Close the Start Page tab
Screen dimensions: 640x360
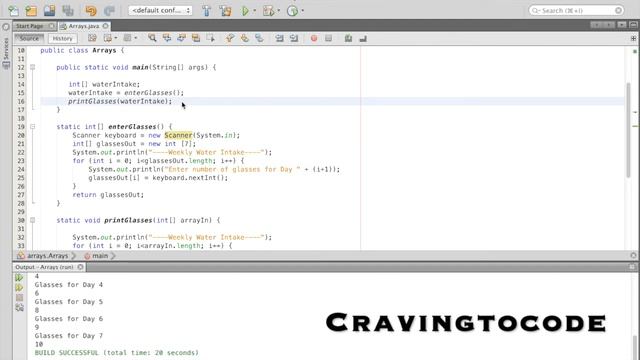point(52,26)
